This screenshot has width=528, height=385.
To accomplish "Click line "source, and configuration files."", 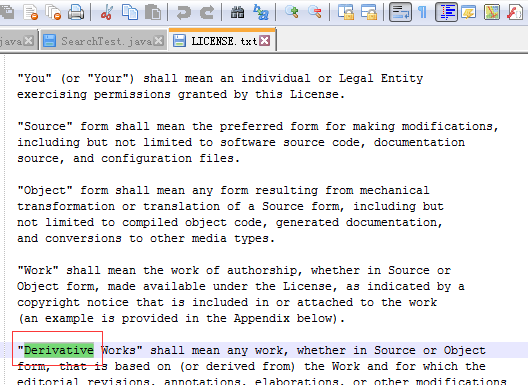I will click(129, 158).
